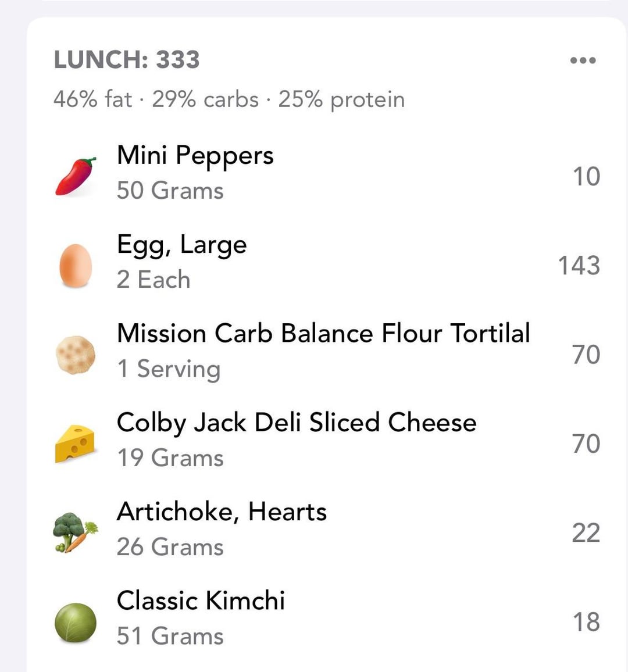Screen dimensions: 628x672
Task: Open Artichoke, Hearts food entry
Action: (x=222, y=512)
